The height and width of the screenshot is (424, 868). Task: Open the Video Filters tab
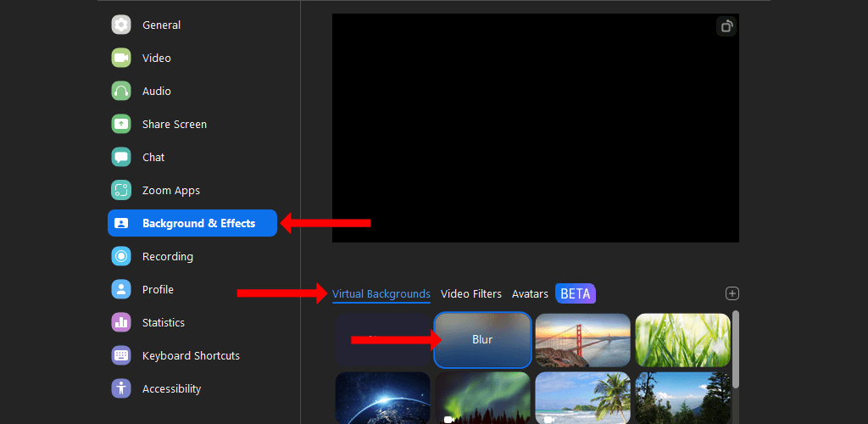pos(470,294)
